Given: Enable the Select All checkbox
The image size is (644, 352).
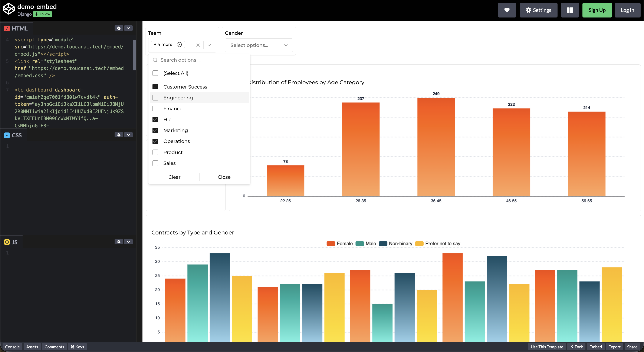Looking at the screenshot, I should point(155,73).
